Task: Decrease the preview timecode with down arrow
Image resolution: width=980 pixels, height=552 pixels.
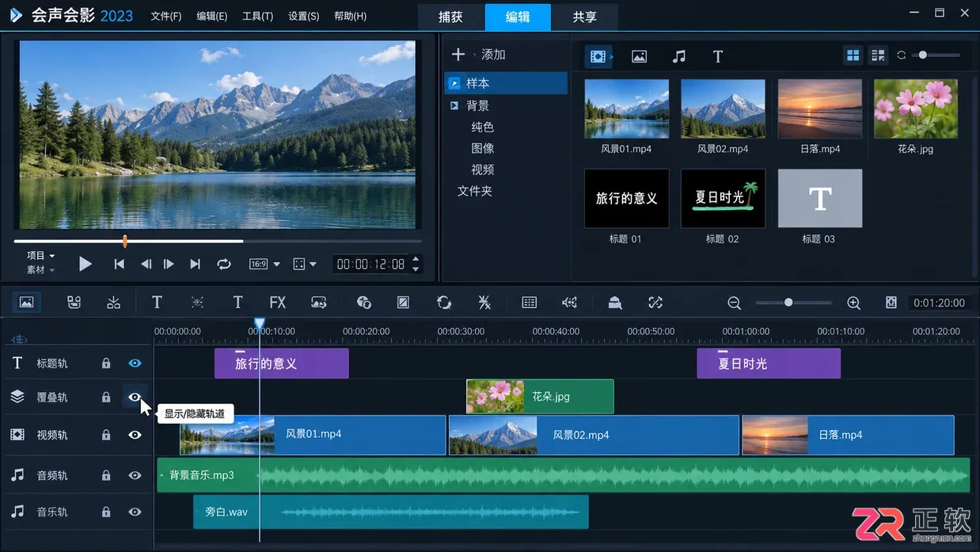Action: tap(416, 269)
